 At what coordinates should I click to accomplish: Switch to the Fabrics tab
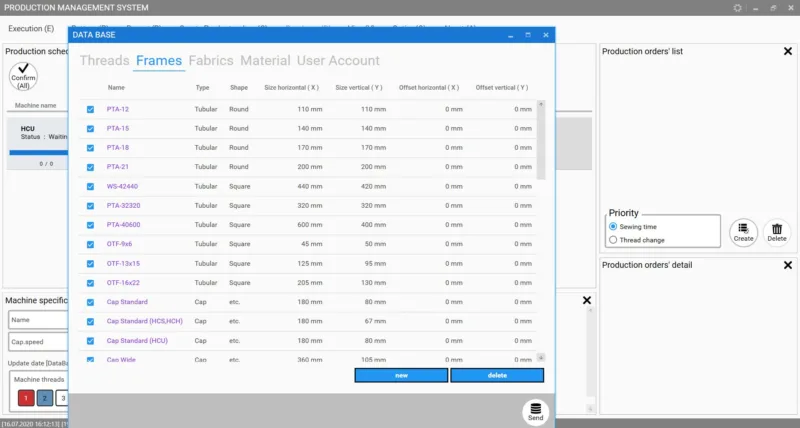[x=211, y=60]
